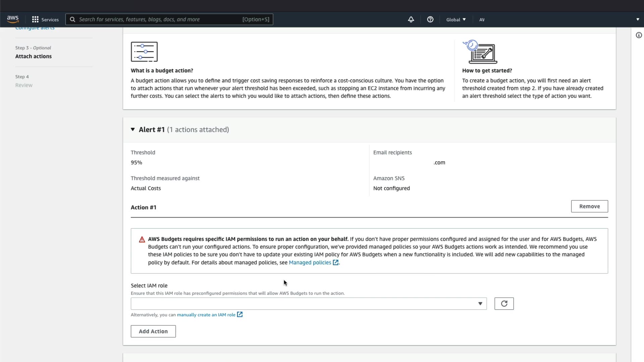Viewport: 644px width, 362px height.
Task: Click the budget action sliders illustration
Action: point(144,52)
